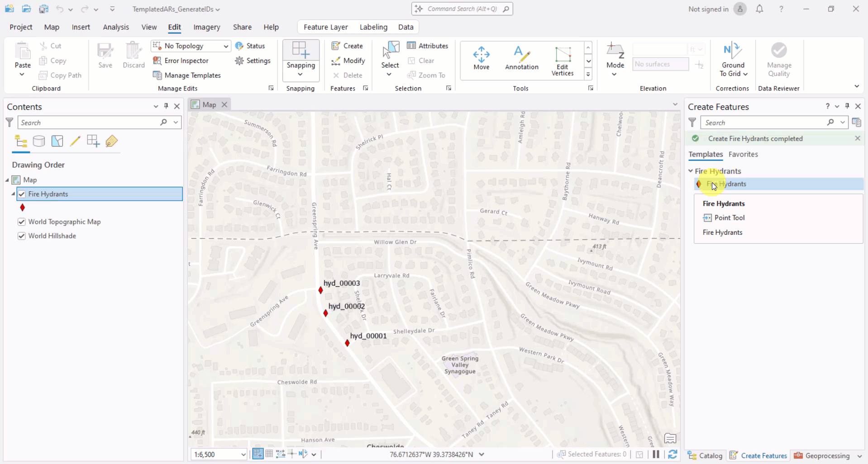Click the Command Search box

[x=462, y=9]
